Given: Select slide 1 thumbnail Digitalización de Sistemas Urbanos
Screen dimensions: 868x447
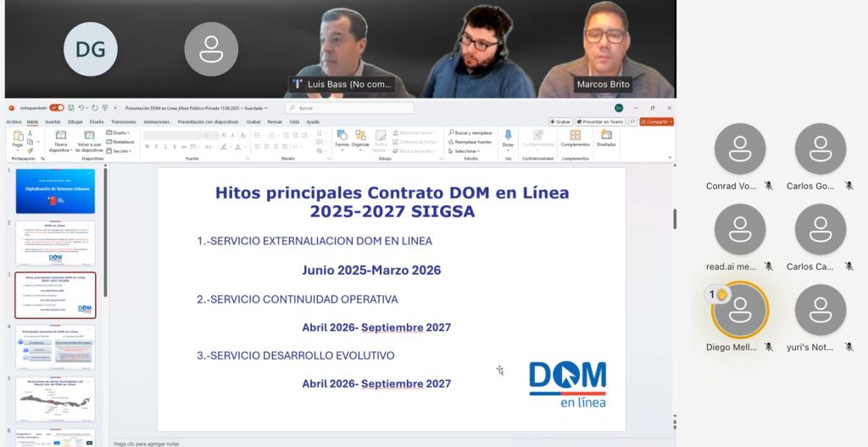Looking at the screenshot, I should (55, 191).
